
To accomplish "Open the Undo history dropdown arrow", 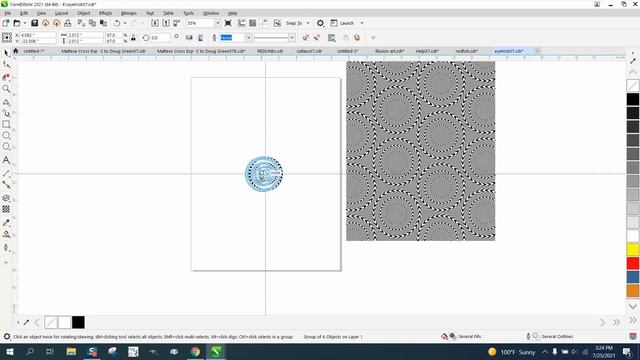I will coord(125,23).
